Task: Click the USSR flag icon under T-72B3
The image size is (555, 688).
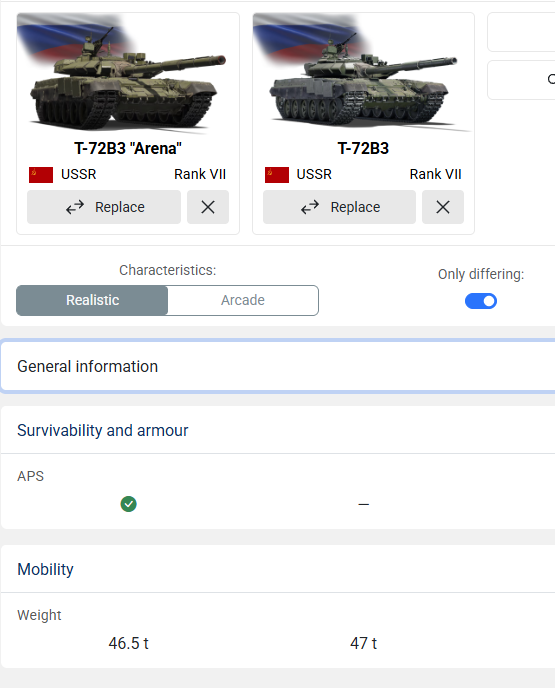Action: (x=277, y=175)
